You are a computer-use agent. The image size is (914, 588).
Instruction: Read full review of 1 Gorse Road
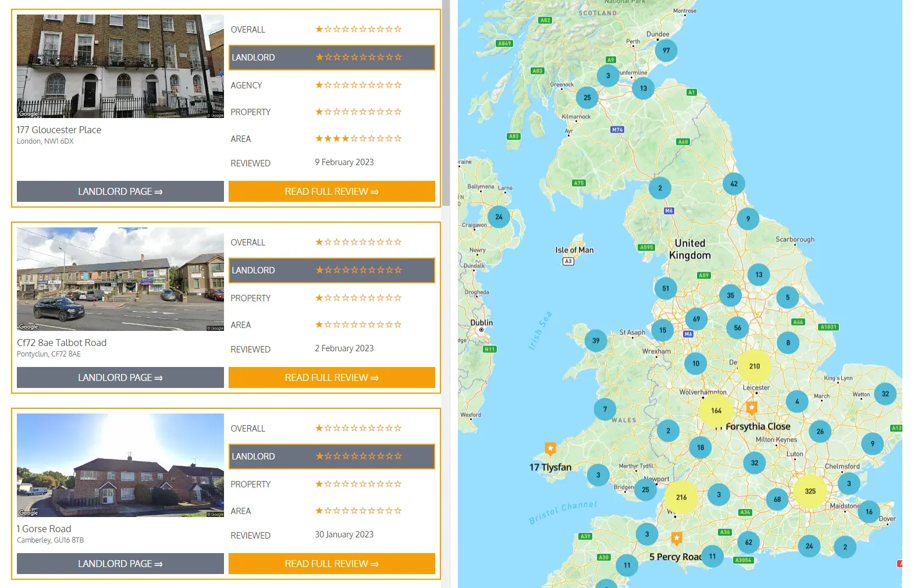pos(332,564)
